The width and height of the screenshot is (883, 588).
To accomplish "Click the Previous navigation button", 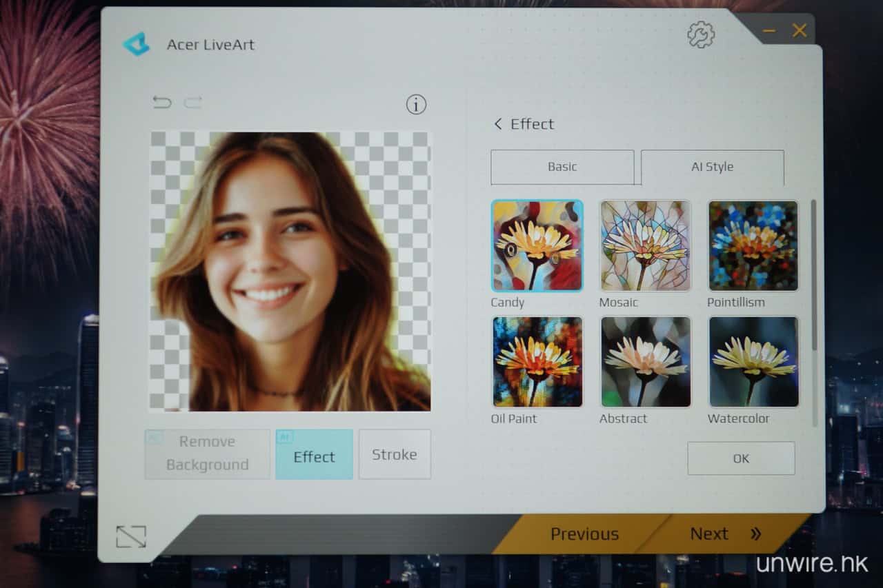I will pyautogui.click(x=584, y=534).
